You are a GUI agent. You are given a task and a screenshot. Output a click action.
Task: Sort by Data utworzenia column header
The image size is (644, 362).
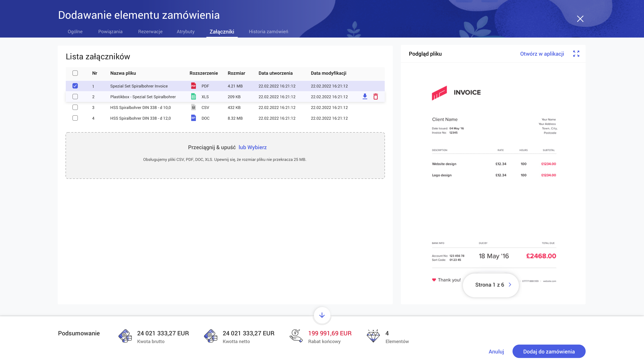[x=276, y=73]
